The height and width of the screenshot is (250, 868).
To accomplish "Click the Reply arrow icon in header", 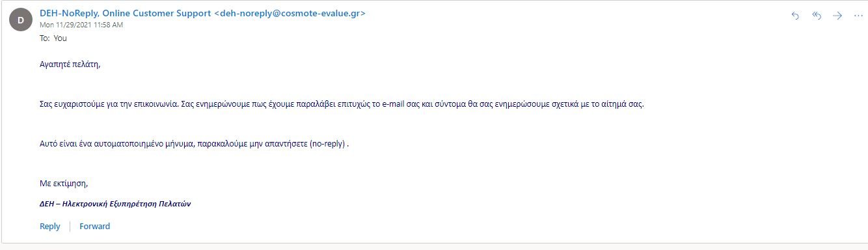I will pyautogui.click(x=794, y=16).
